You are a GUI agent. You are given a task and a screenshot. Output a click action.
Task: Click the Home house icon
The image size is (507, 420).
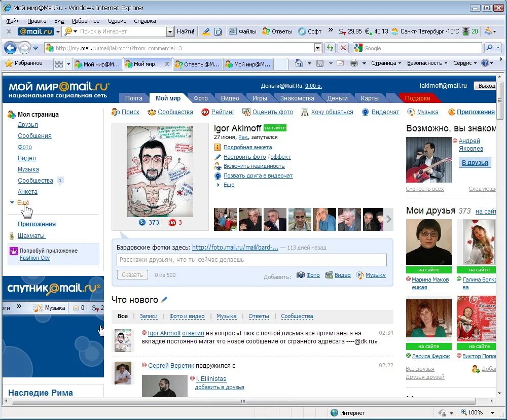(299, 63)
